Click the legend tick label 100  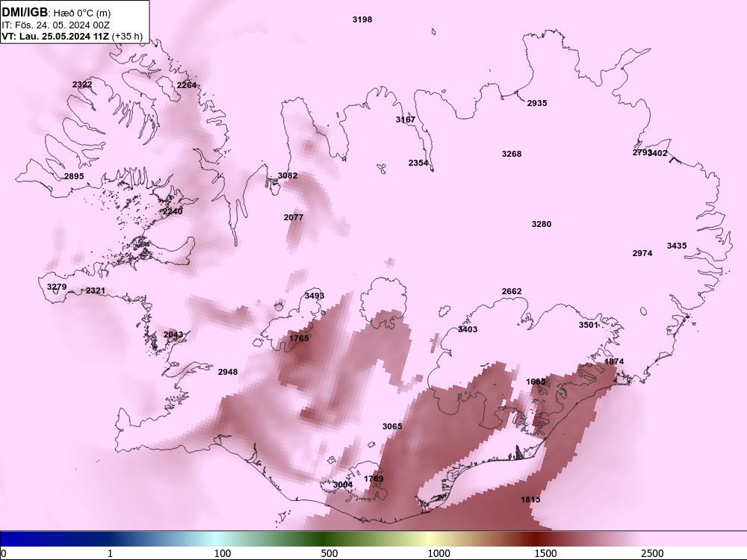(222, 553)
